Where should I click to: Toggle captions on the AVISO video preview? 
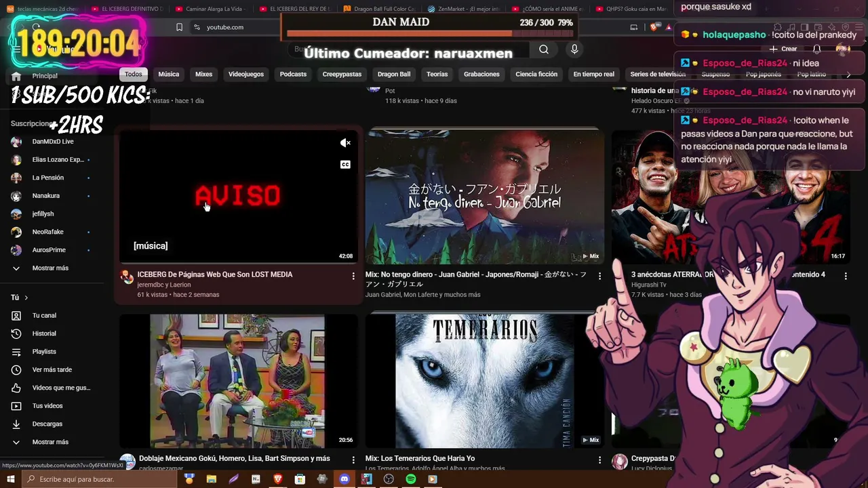(345, 165)
